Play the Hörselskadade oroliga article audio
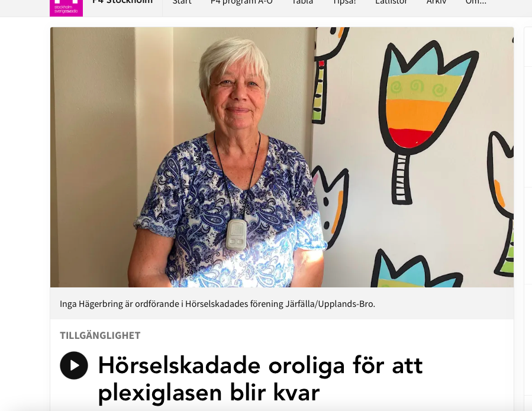 click(x=74, y=365)
